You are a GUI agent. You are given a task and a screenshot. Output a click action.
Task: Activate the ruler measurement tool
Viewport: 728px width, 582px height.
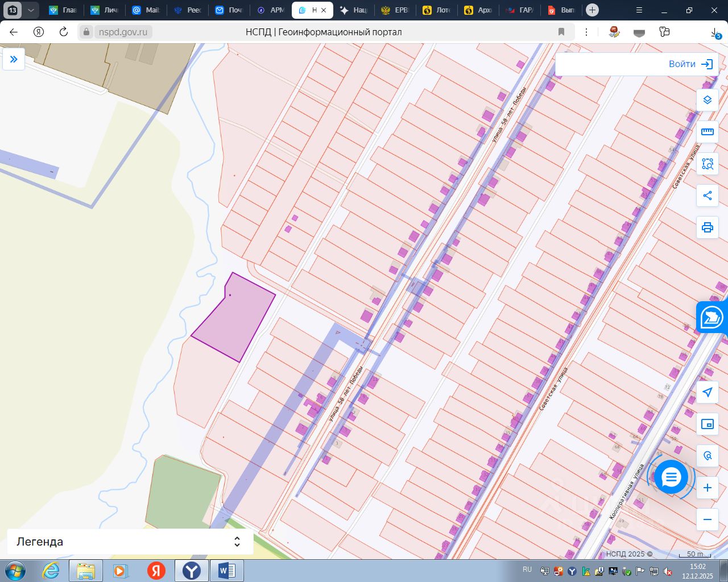pos(708,132)
